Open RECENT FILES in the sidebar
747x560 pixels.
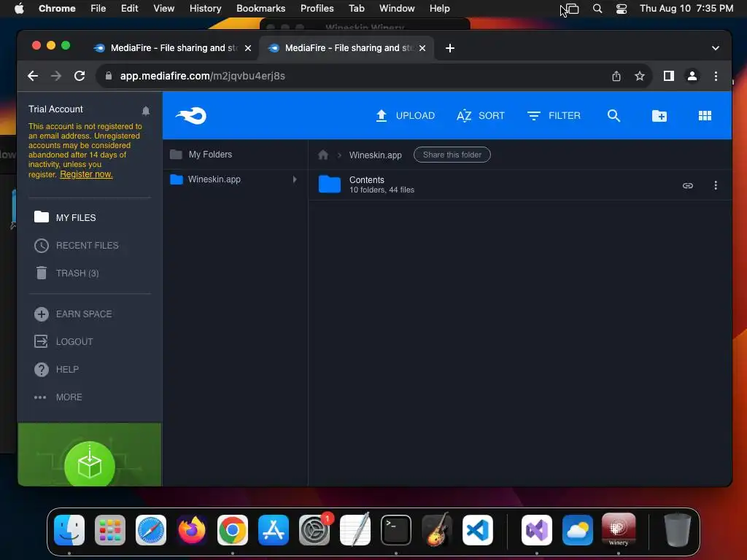77,245
